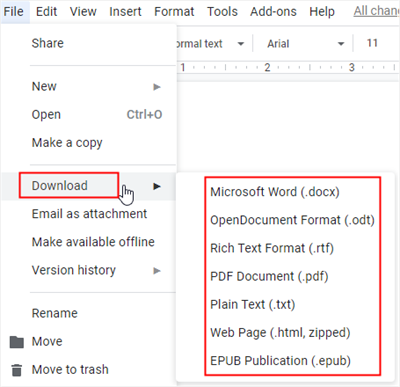400x387 pixels.
Task: Open the Help menu
Action: pos(322,12)
